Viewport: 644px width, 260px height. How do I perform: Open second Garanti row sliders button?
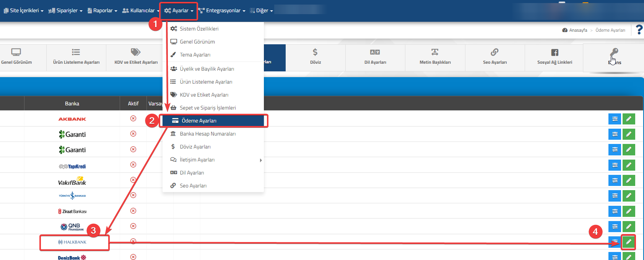tap(615, 149)
